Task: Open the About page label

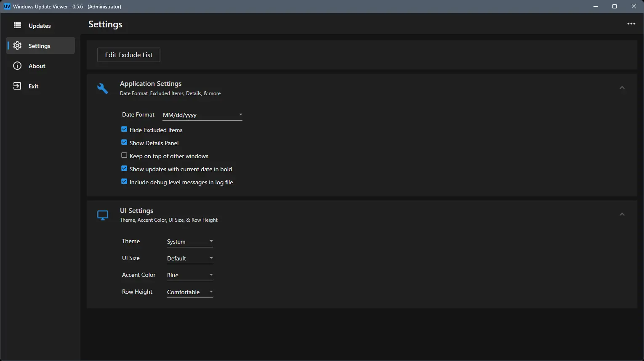Action: coord(37,66)
